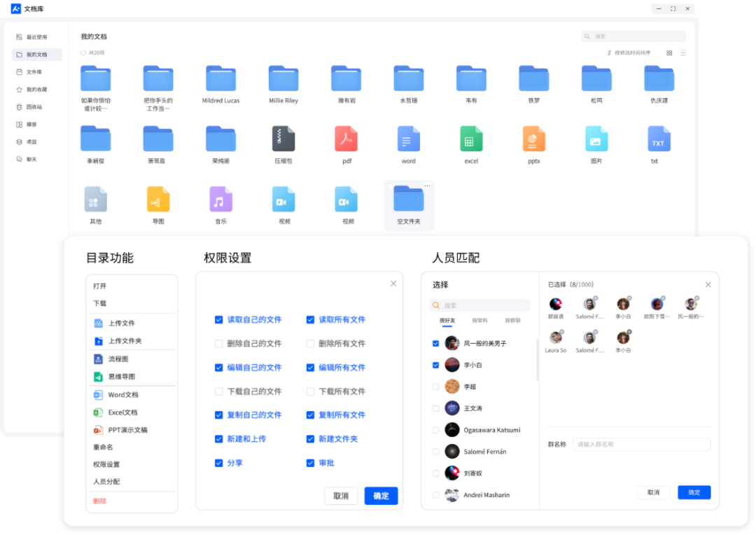Open the pdf file in documents
Viewport: 756px width, 535px height.
point(345,139)
